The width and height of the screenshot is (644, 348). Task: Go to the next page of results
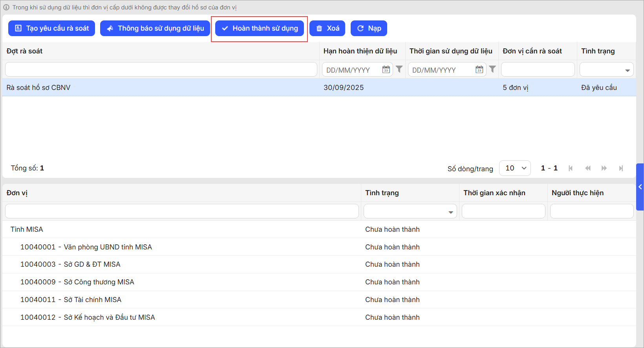coord(604,168)
